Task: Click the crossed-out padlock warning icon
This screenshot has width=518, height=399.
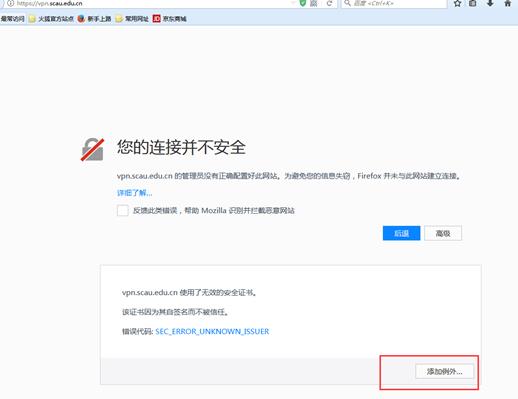Action: pos(92,150)
